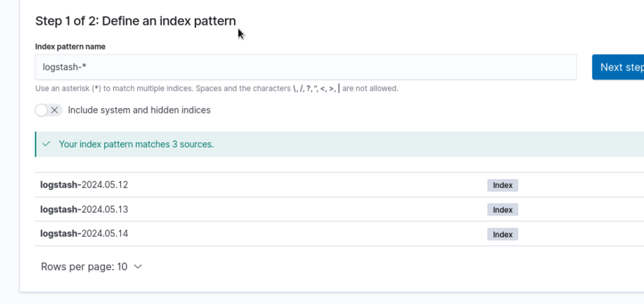
Task: Click into the Index pattern name field
Action: [x=305, y=67]
